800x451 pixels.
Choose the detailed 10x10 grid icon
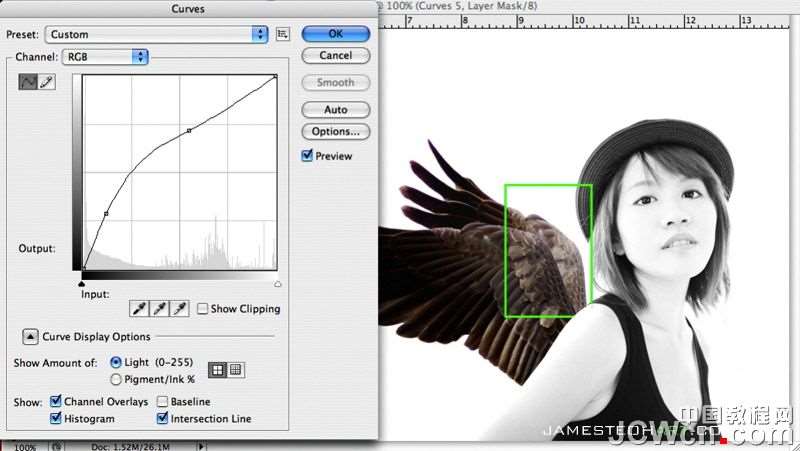tap(236, 370)
